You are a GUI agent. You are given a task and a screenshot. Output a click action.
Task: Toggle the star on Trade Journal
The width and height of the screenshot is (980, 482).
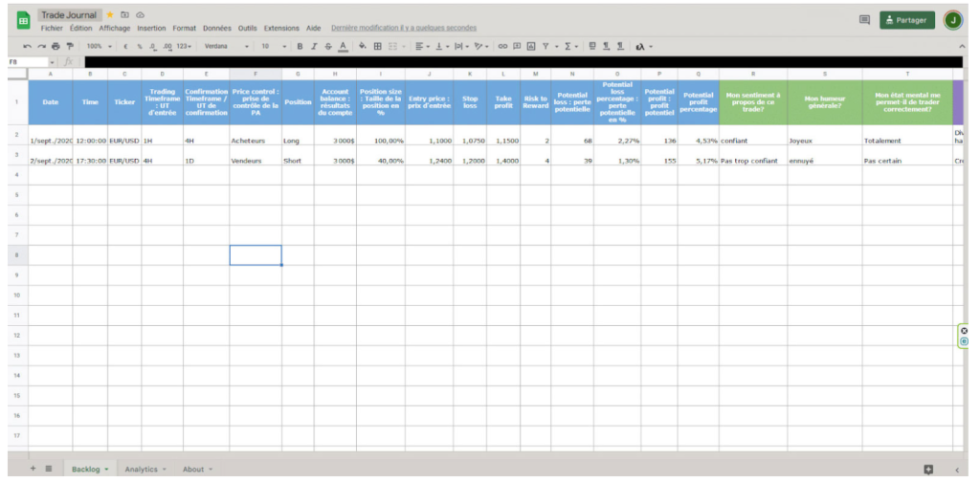109,16
